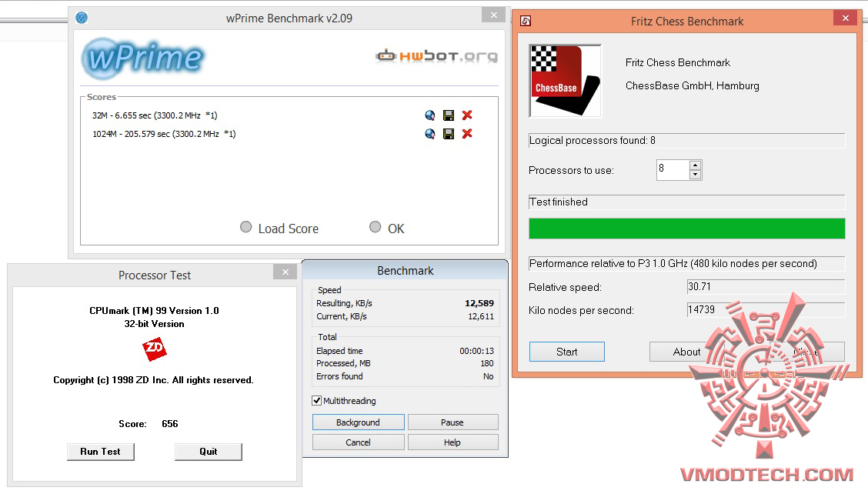Click the Score 656 value in Processor Test

pyautogui.click(x=170, y=424)
